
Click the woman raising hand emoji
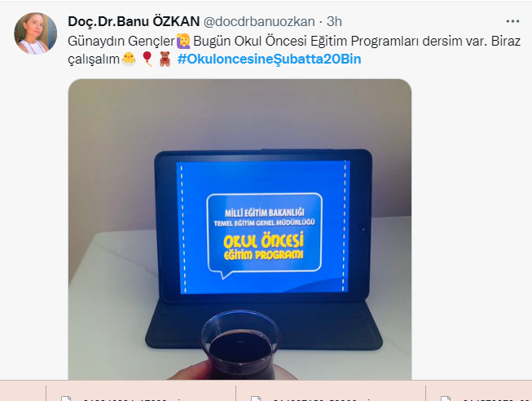(x=183, y=41)
